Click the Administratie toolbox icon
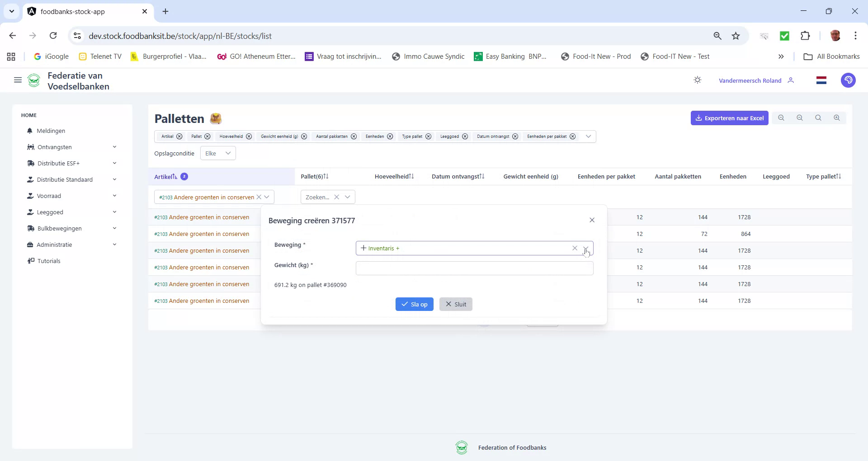The height and width of the screenshot is (461, 868). point(30,245)
